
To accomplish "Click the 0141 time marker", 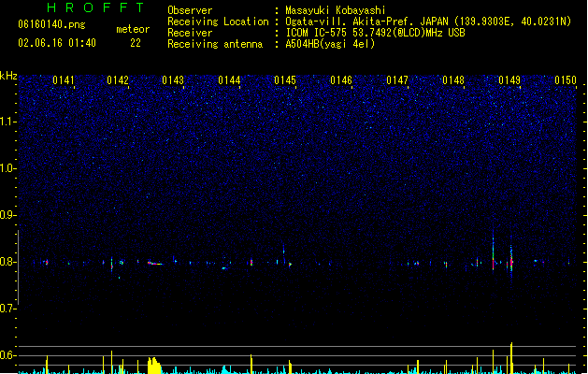I will click(x=64, y=80).
